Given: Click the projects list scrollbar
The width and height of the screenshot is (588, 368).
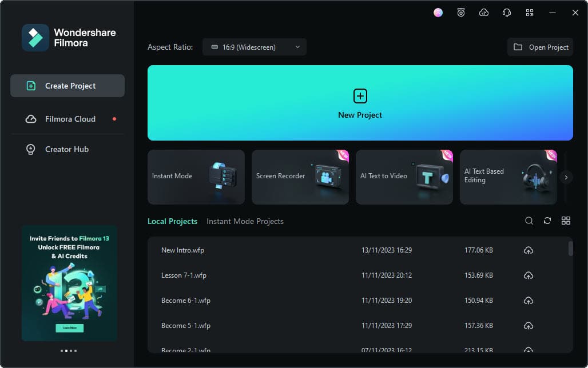Looking at the screenshot, I should pos(570,249).
